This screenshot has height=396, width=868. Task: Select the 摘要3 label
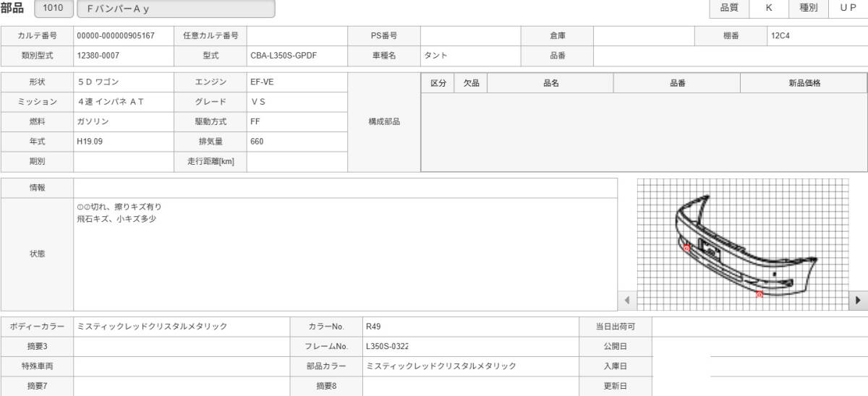tap(37, 346)
